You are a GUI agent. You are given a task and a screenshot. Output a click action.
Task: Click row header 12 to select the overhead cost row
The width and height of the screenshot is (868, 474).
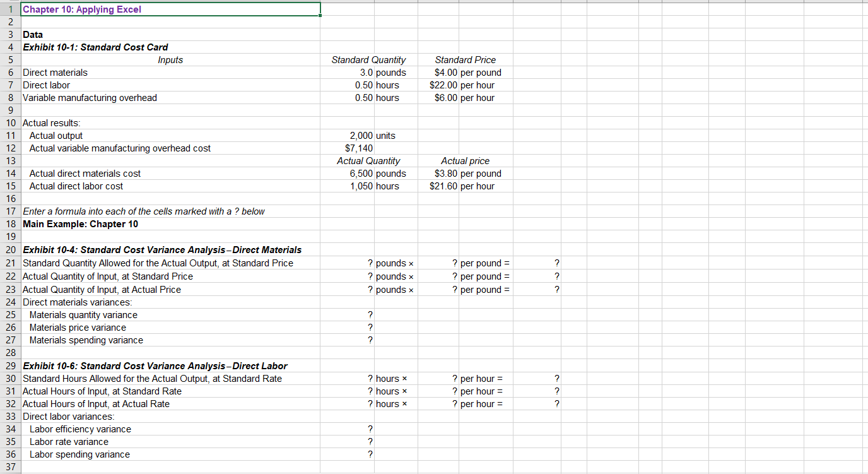(10, 148)
